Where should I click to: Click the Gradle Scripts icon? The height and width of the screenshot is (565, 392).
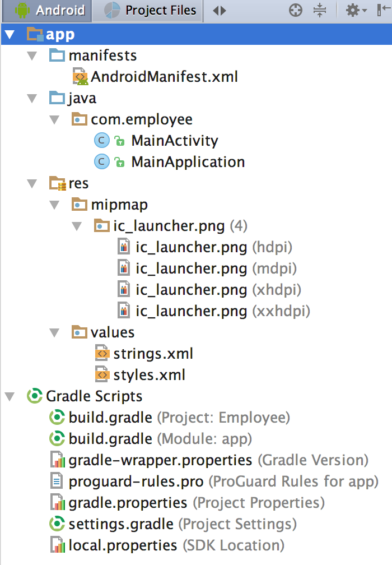pyautogui.click(x=35, y=396)
